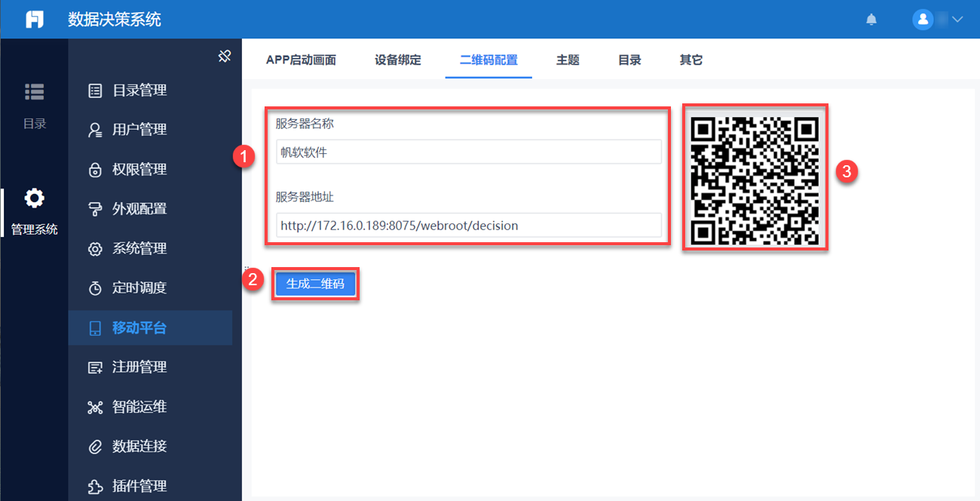Screen dimensions: 980x501
Task: Select 系统管理 label
Action: pyautogui.click(x=139, y=249)
